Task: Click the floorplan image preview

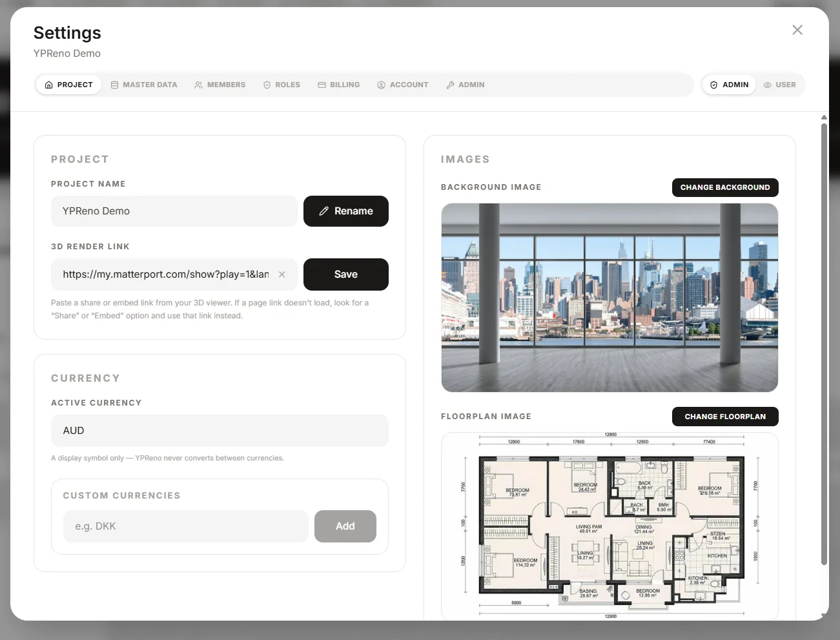Action: point(610,526)
